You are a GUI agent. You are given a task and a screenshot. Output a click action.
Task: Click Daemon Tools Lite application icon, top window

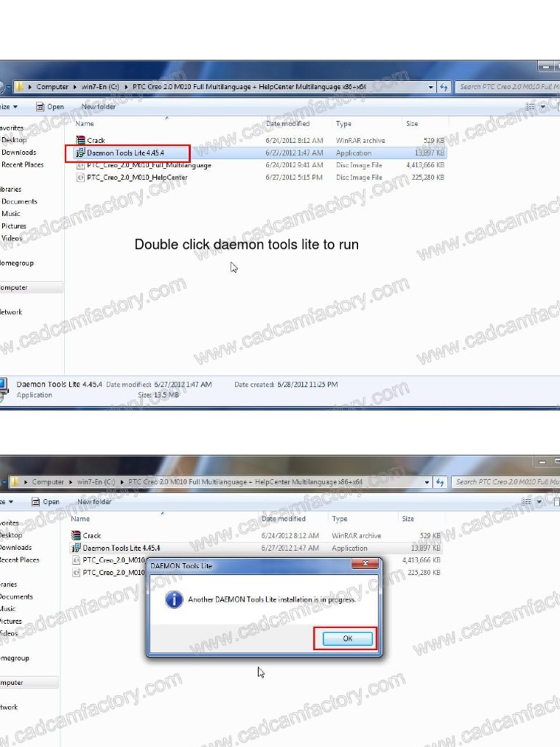point(80,153)
